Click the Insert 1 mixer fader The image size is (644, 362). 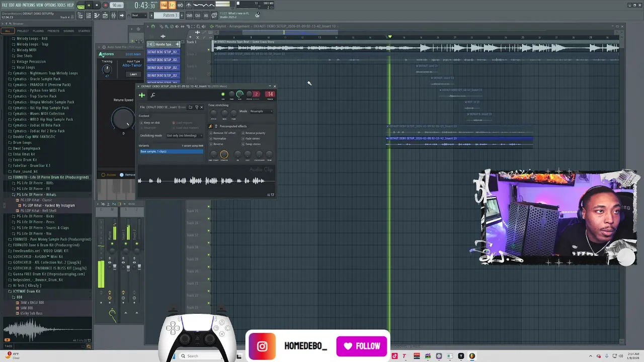(x=128, y=268)
